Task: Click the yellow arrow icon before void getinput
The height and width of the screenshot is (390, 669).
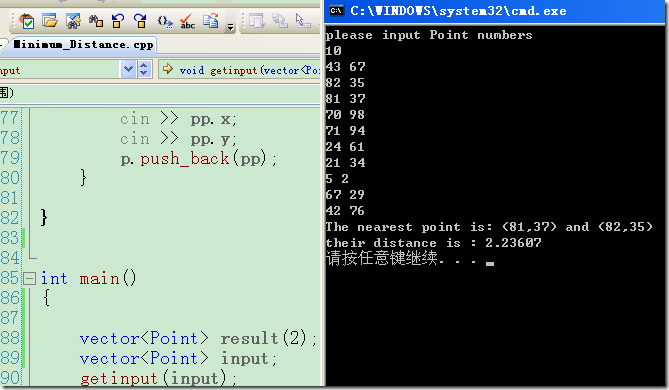Action: click(168, 69)
